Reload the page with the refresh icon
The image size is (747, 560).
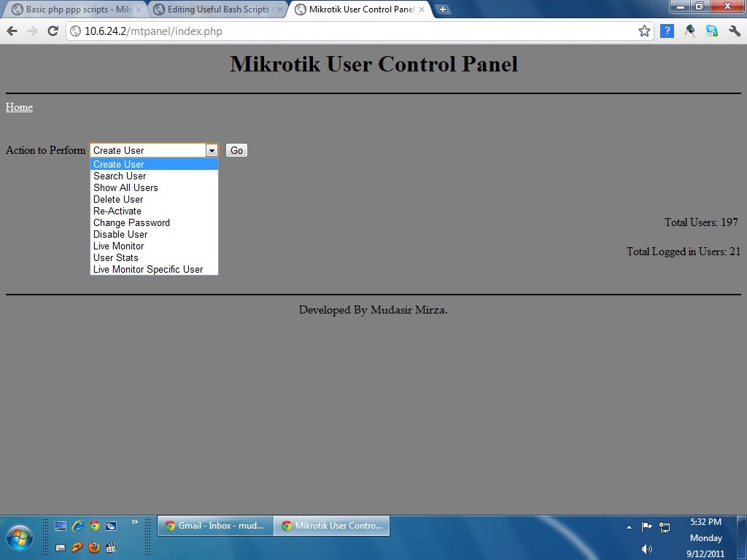pos(53,31)
